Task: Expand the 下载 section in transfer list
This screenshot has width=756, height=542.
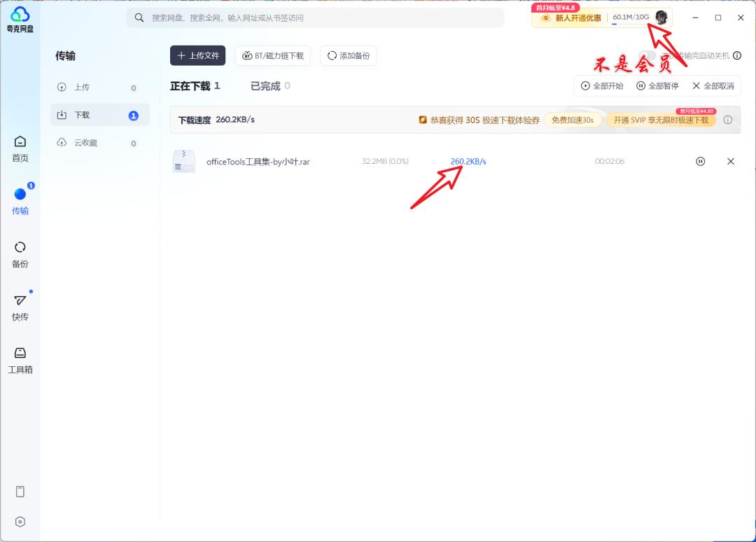Action: (x=99, y=115)
